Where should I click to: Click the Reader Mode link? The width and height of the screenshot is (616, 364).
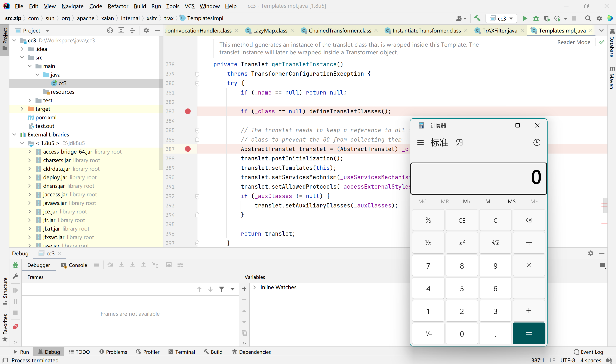[574, 42]
